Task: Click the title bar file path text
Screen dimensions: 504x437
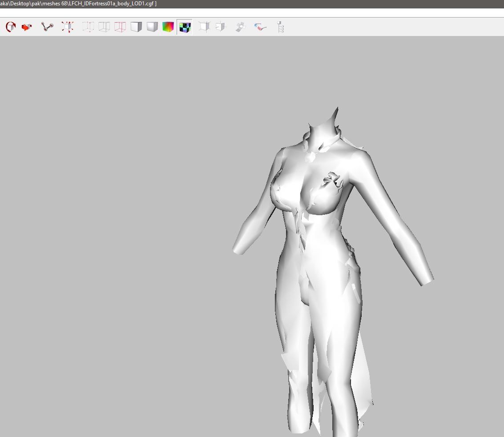Action: pyautogui.click(x=78, y=4)
